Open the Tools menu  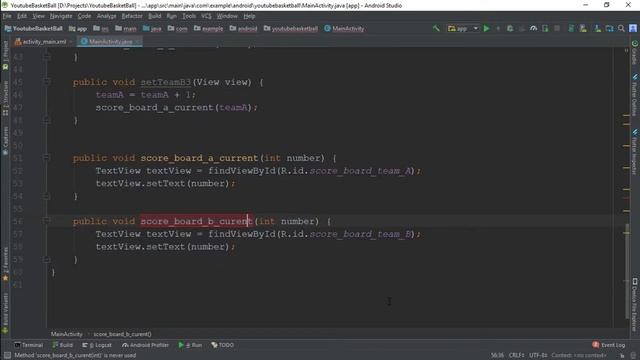(189, 16)
